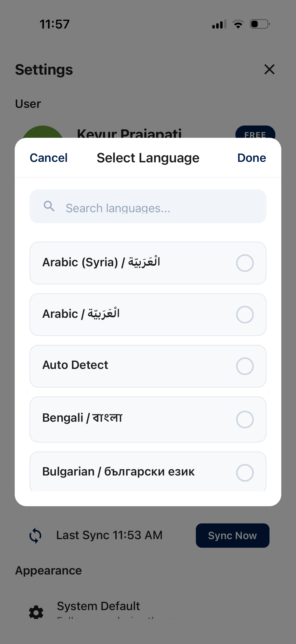Click the search magnifier icon
Viewport: 296px width, 644px height.
pyautogui.click(x=49, y=206)
